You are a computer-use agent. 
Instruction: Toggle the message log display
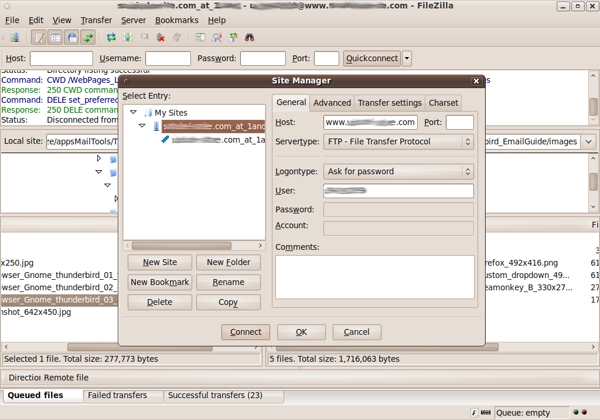39,37
